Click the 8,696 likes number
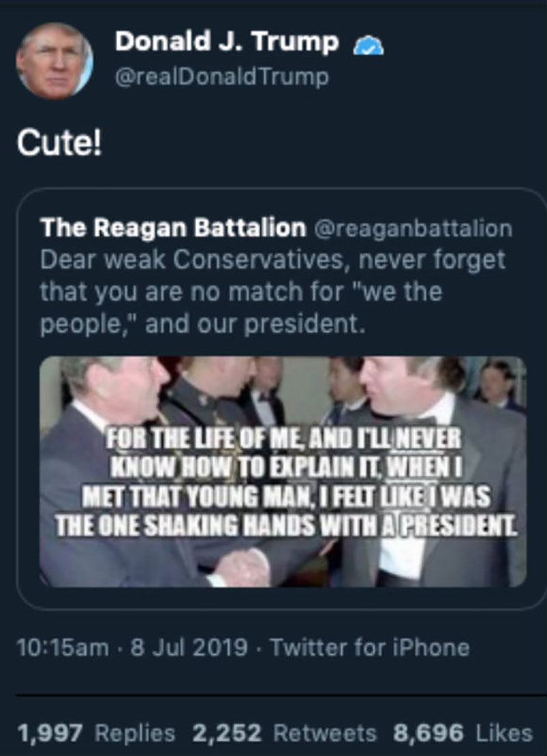Screen dimensions: 547x756 429,733
